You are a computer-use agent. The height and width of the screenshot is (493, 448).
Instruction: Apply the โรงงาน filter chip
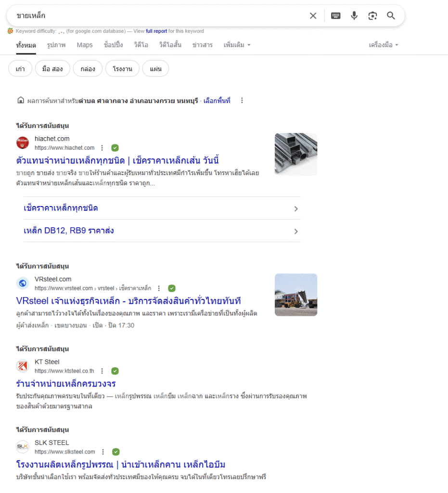[x=122, y=68]
